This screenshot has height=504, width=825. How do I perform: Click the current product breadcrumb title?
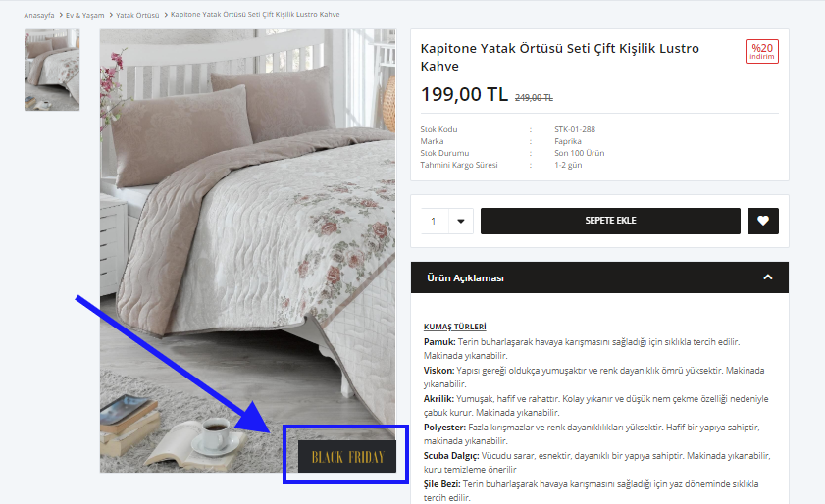(x=255, y=15)
